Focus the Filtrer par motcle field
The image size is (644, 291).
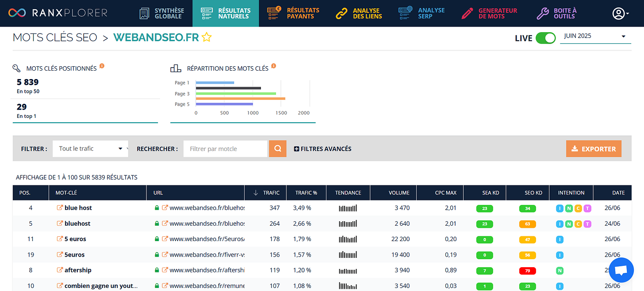coord(225,149)
